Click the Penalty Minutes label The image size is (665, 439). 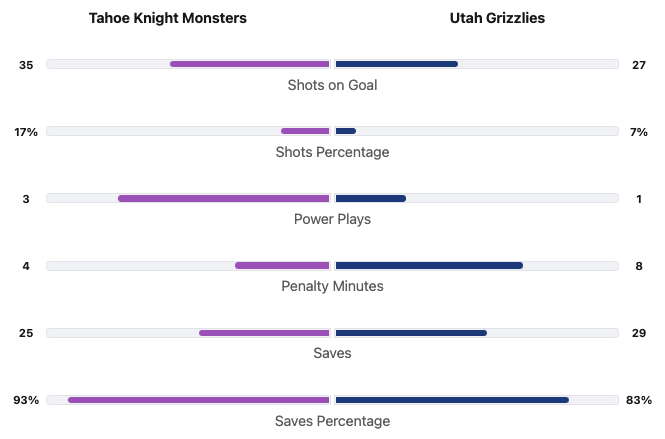[x=332, y=286]
